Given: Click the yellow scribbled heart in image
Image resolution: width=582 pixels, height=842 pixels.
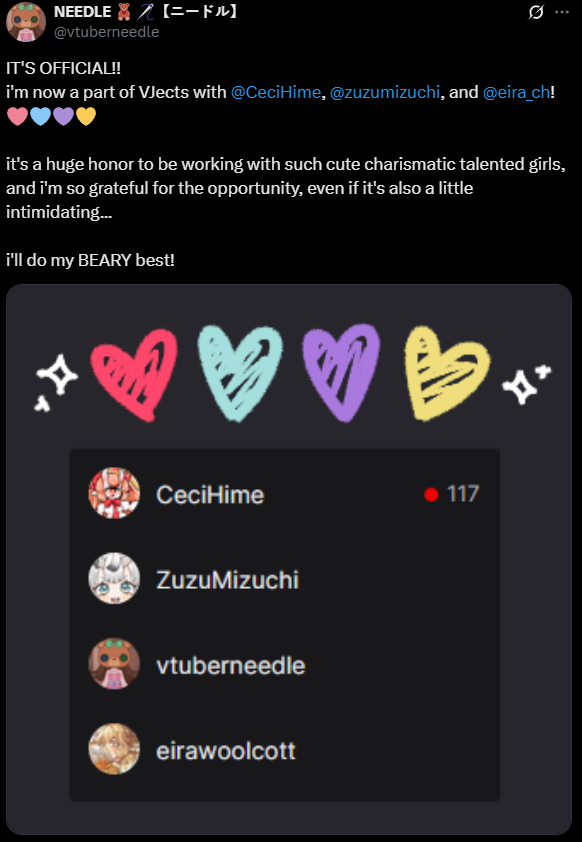Looking at the screenshot, I should [447, 373].
